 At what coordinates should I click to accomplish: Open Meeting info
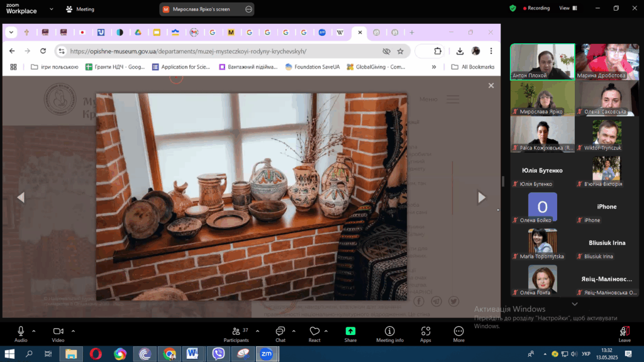coord(389,333)
